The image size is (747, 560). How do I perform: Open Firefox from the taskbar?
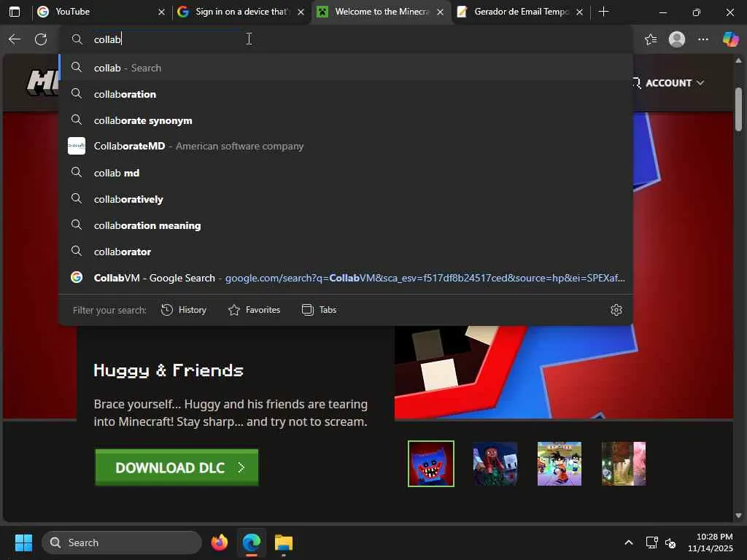[220, 542]
